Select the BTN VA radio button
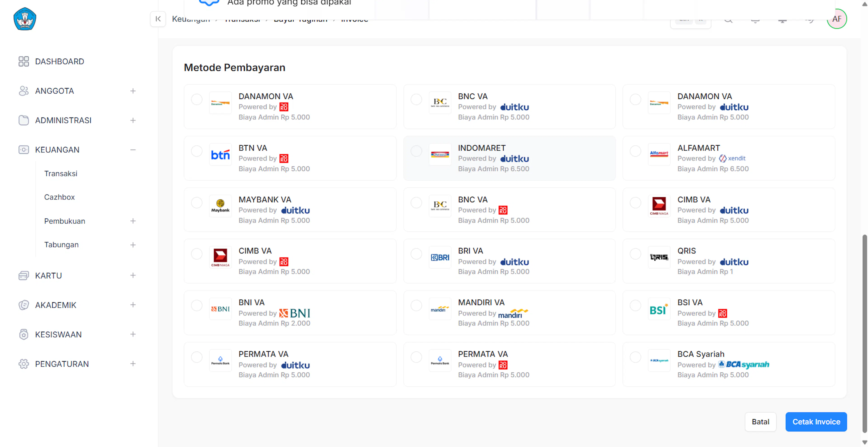The image size is (868, 447). 197,151
